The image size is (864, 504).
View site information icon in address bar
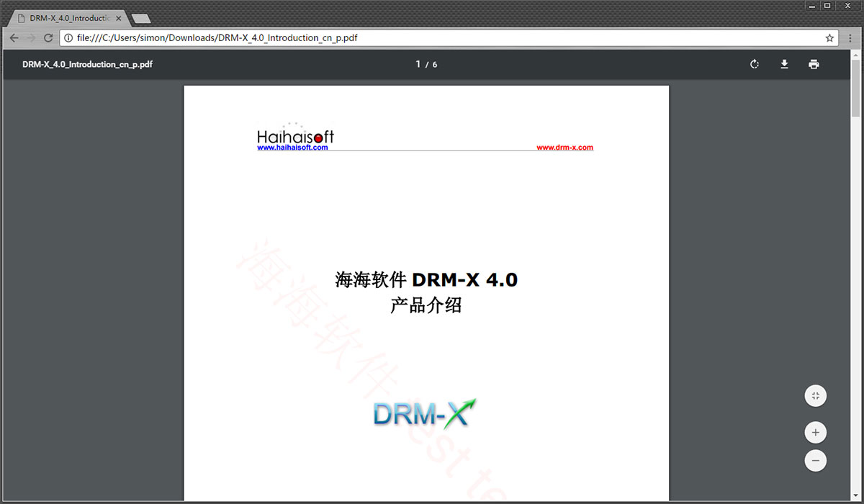[x=68, y=38]
